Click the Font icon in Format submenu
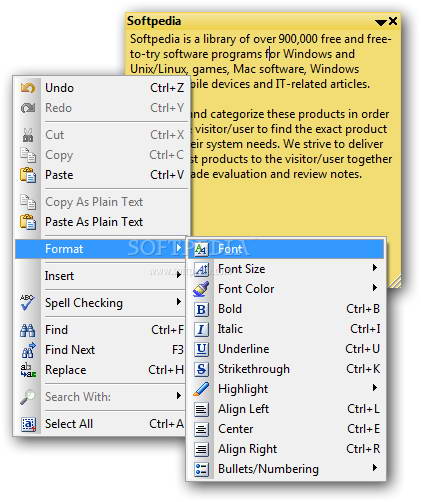 point(201,249)
